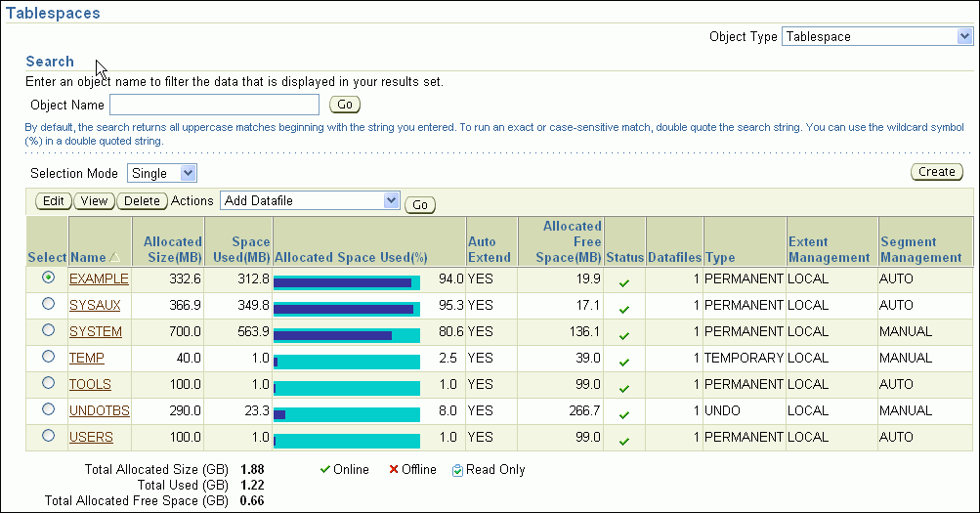Click the green Online legend icon
This screenshot has height=513, width=980.
325,470
